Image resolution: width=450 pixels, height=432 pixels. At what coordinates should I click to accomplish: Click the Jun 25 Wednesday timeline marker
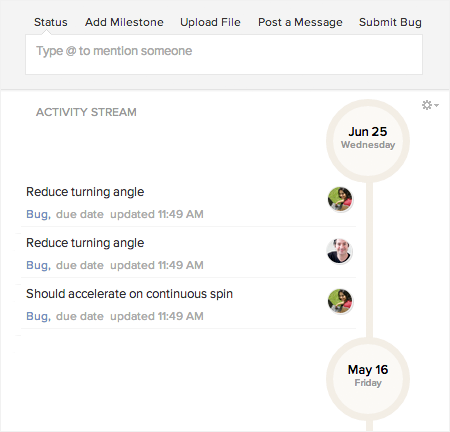tap(368, 141)
